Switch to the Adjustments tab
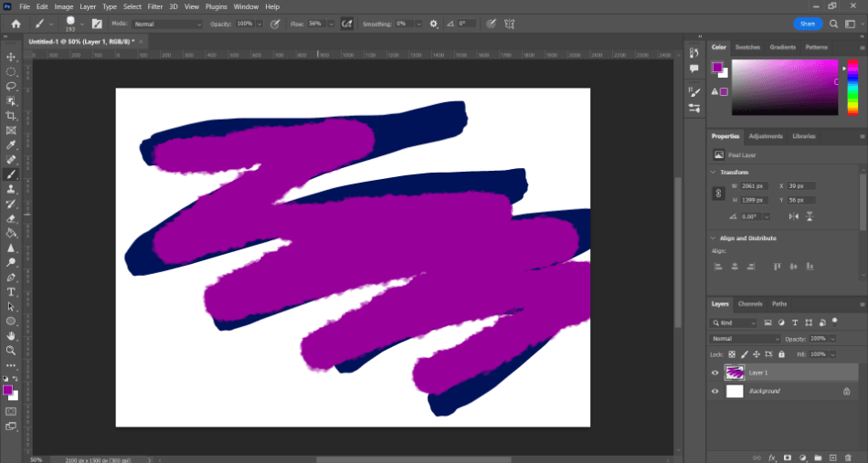Viewport: 868px width, 463px height. 766,136
